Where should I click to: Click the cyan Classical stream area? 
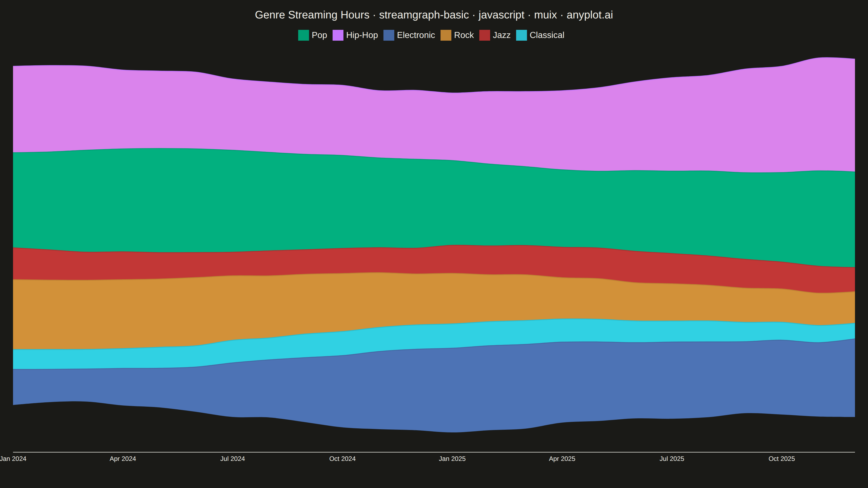pos(434,336)
